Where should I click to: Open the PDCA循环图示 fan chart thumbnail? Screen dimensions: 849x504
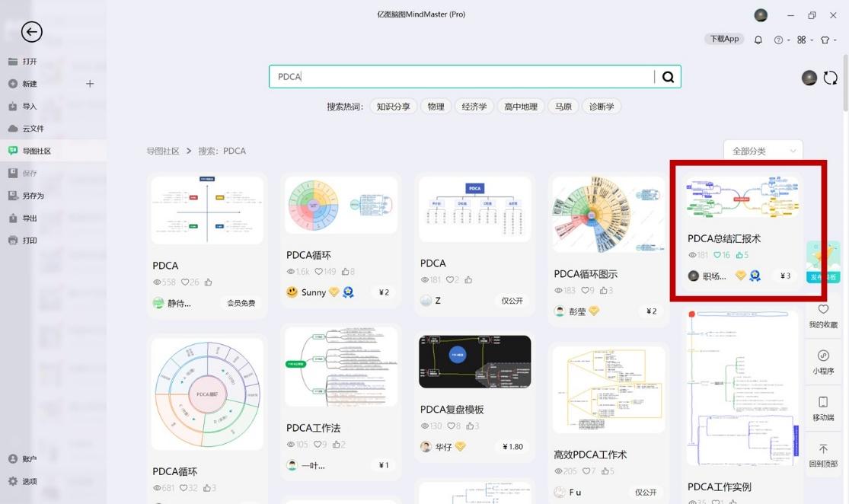[607, 215]
